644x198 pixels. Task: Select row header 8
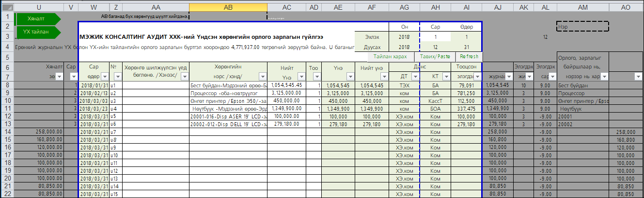coord(7,85)
